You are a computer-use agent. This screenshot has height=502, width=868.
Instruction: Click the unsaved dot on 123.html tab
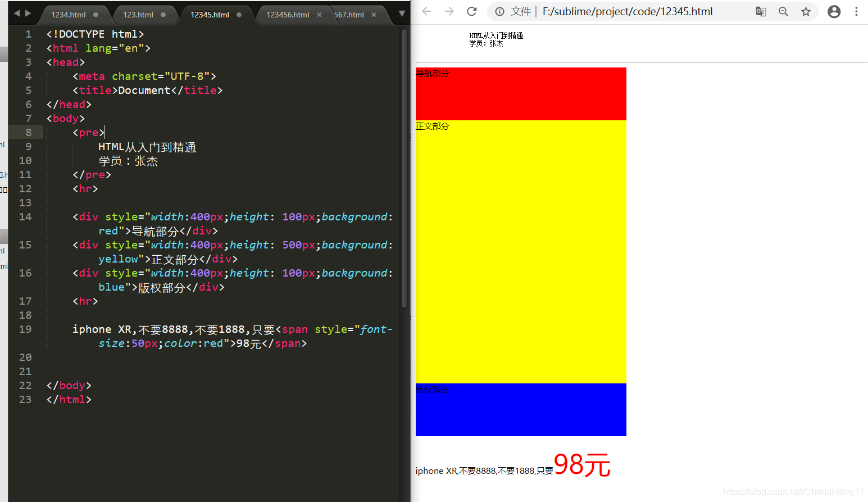coord(163,15)
